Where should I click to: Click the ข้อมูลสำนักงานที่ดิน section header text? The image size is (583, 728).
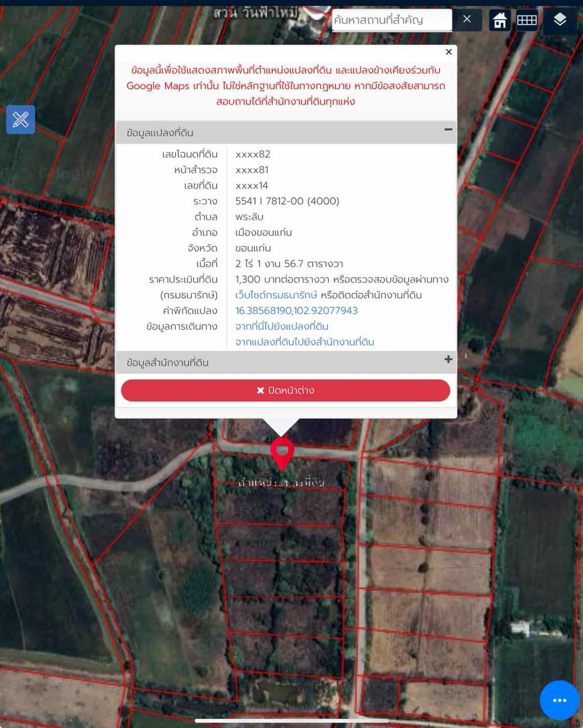pos(168,363)
